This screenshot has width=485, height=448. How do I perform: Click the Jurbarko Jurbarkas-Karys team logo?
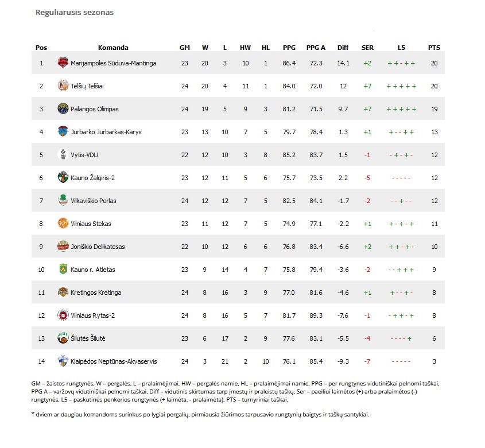[x=63, y=131]
